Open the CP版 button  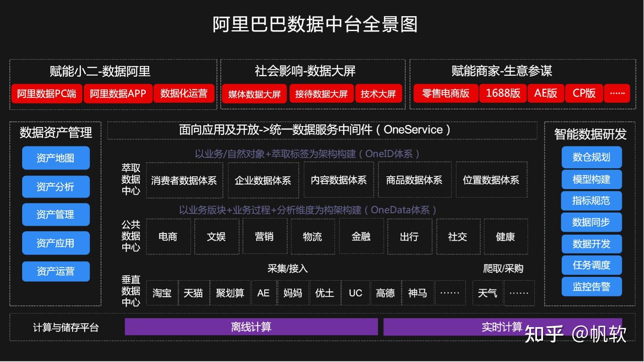click(584, 94)
